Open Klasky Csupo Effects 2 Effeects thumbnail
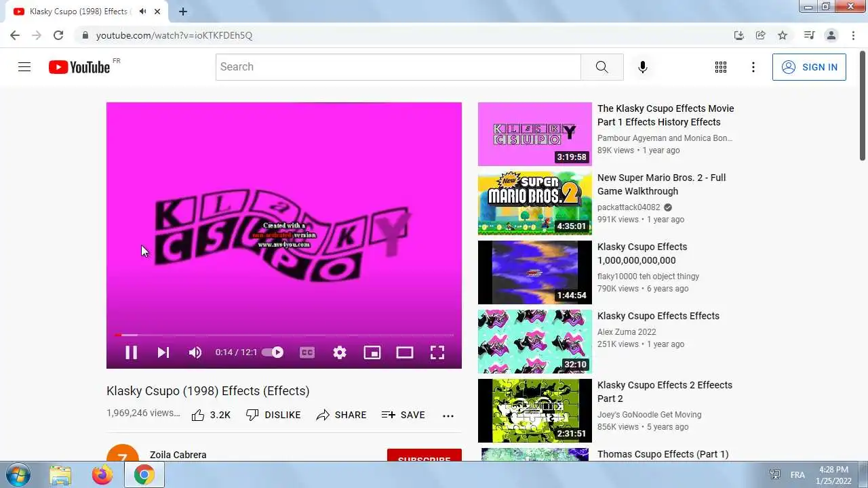Screen dimensions: 868x488 pos(535,411)
